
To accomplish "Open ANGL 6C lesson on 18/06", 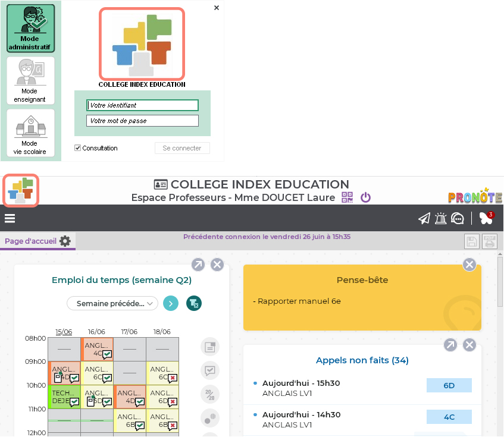I will pyautogui.click(x=162, y=373).
